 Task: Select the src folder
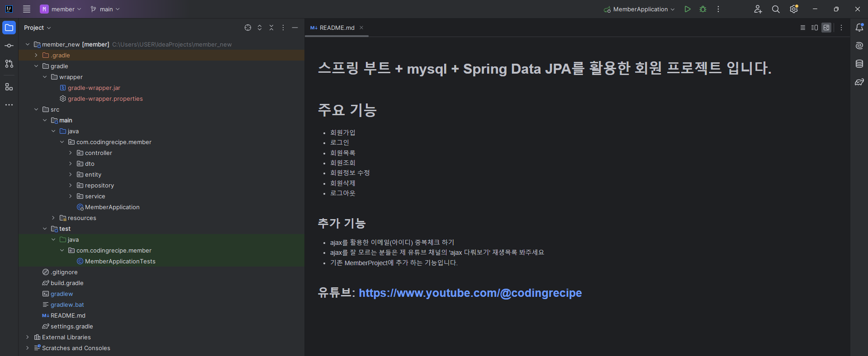55,109
